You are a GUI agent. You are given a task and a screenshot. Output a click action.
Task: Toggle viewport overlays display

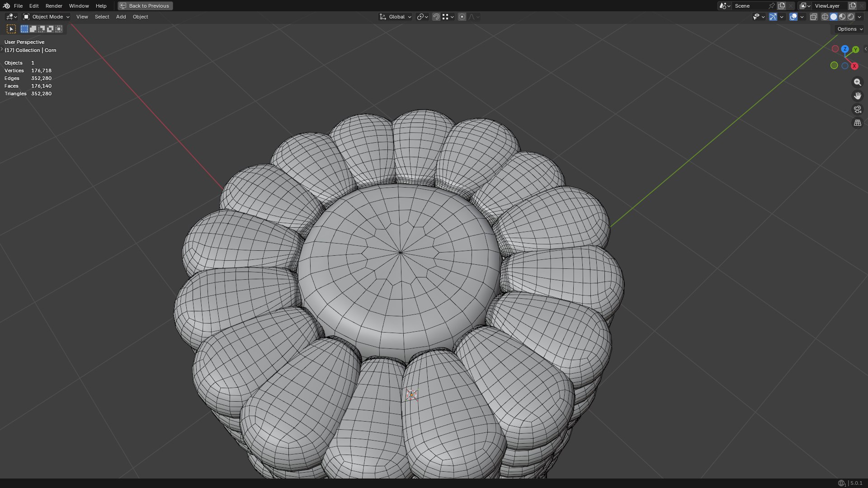793,17
